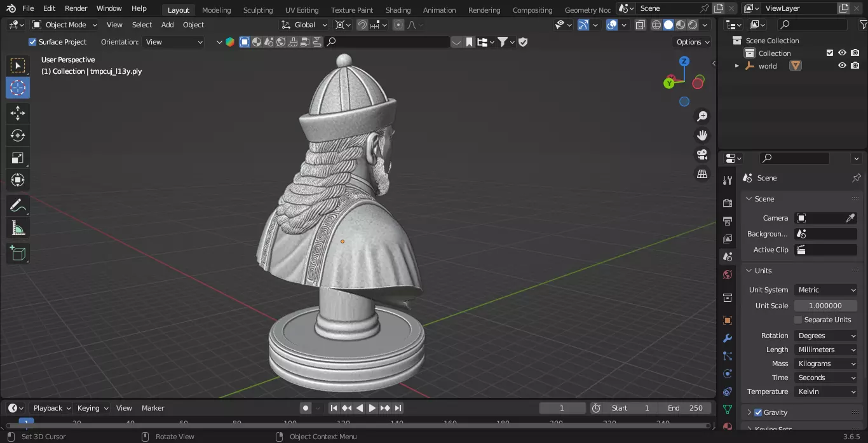This screenshot has height=443, width=868.
Task: Open the Global transform orientation dropdown
Action: tap(304, 25)
